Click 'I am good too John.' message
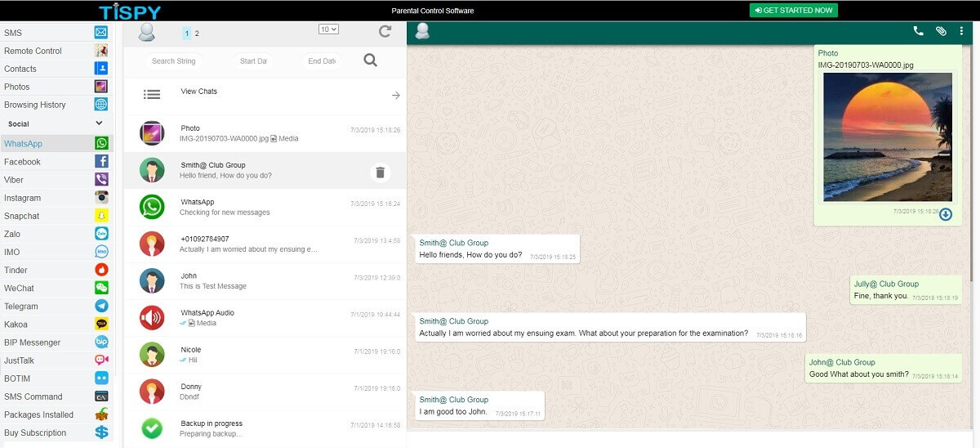The width and height of the screenshot is (980, 448). coord(480,405)
